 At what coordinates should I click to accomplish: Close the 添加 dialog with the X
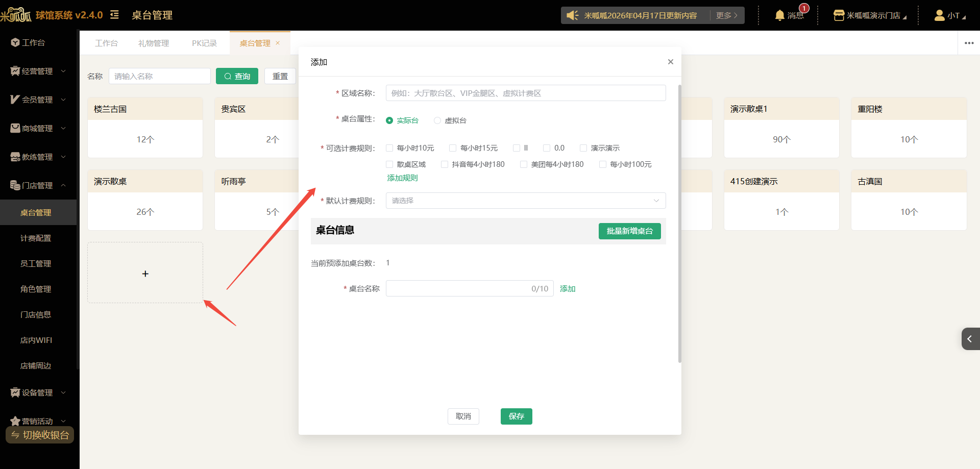[x=671, y=62]
